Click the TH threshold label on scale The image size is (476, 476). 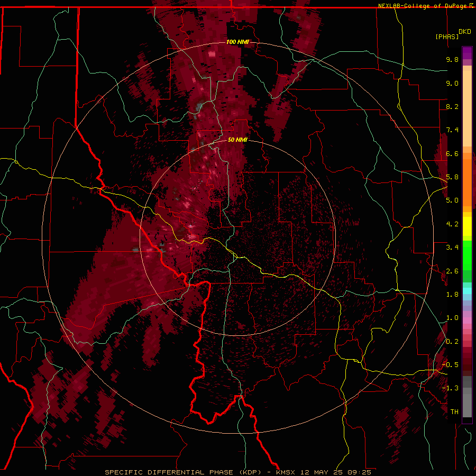(454, 412)
